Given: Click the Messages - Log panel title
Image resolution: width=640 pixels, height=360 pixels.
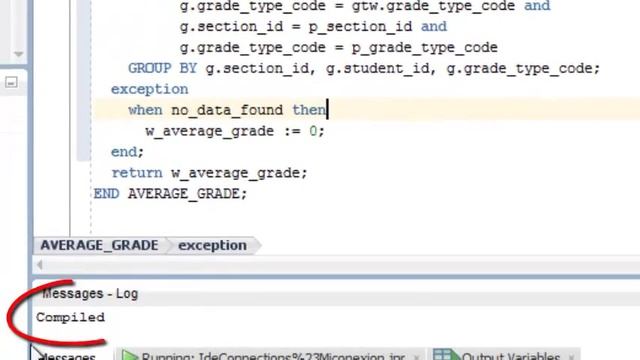Looking at the screenshot, I should click(90, 293).
